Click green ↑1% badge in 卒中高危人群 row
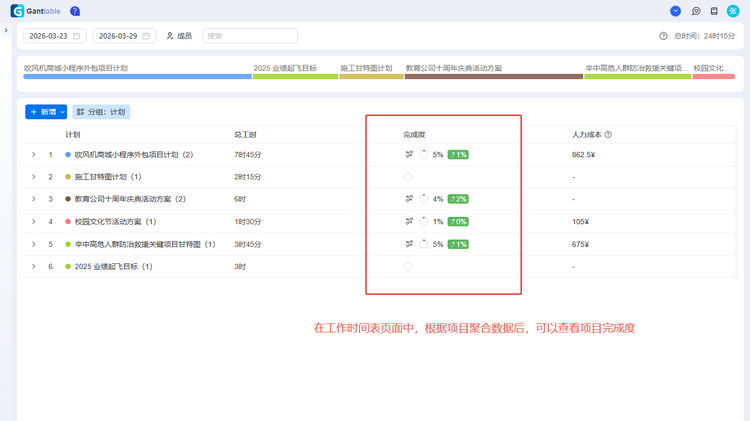 (458, 244)
